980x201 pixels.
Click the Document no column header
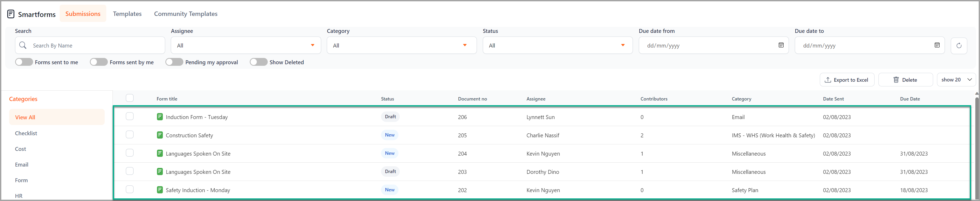click(472, 99)
